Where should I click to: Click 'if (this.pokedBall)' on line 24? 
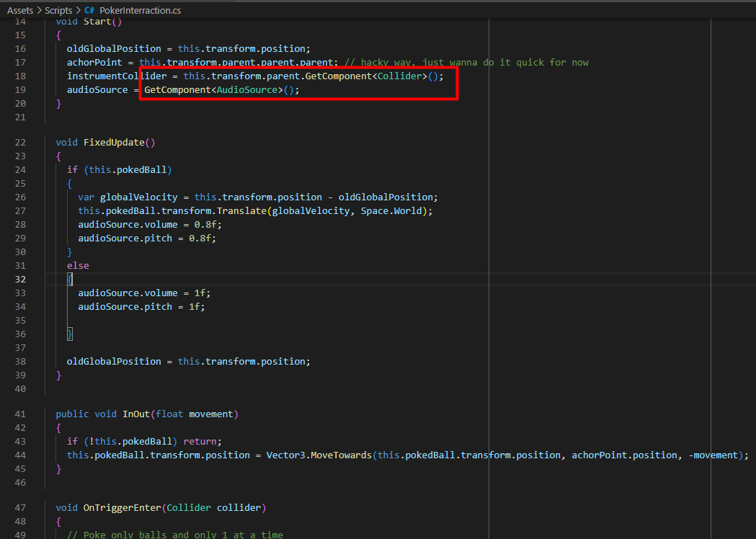click(x=120, y=170)
